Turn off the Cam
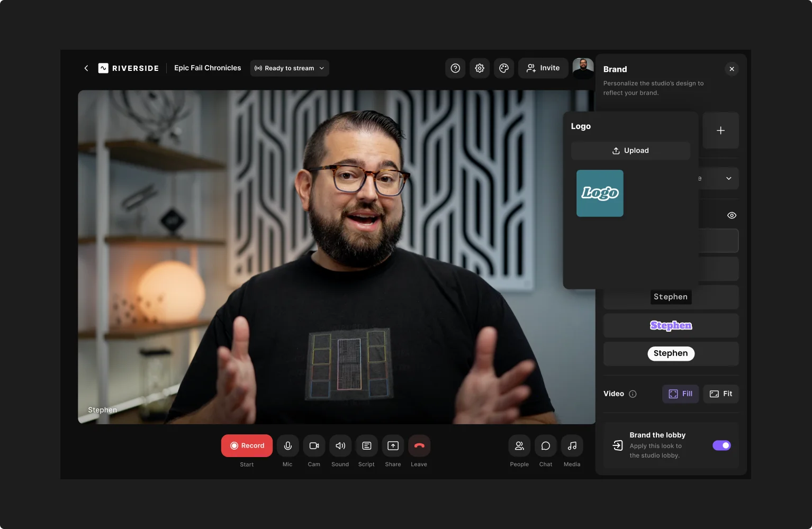 [314, 445]
